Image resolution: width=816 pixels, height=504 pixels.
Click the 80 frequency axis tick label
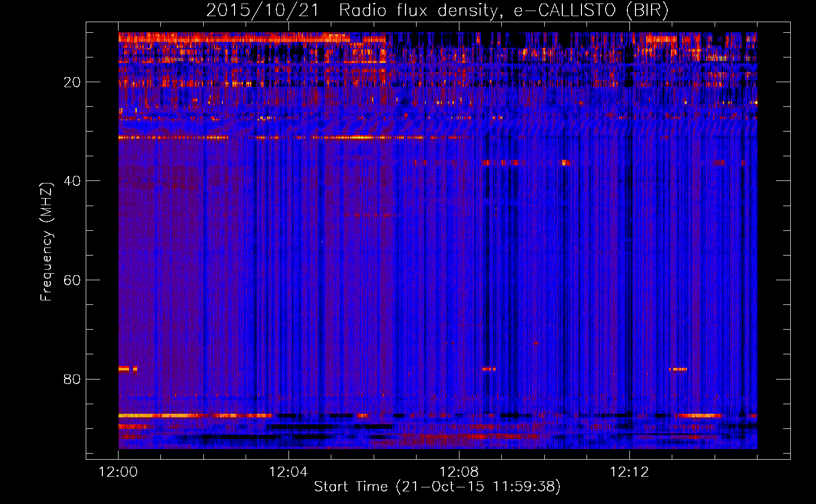(72, 379)
